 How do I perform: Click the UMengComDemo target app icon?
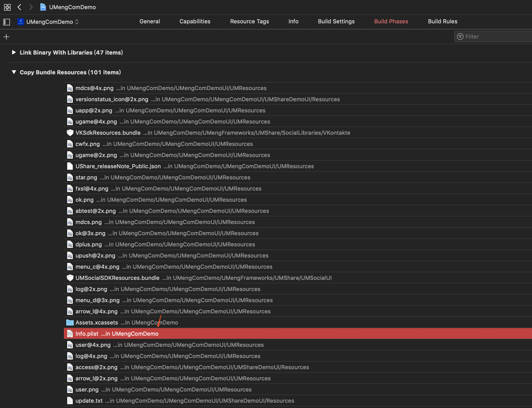coord(21,22)
